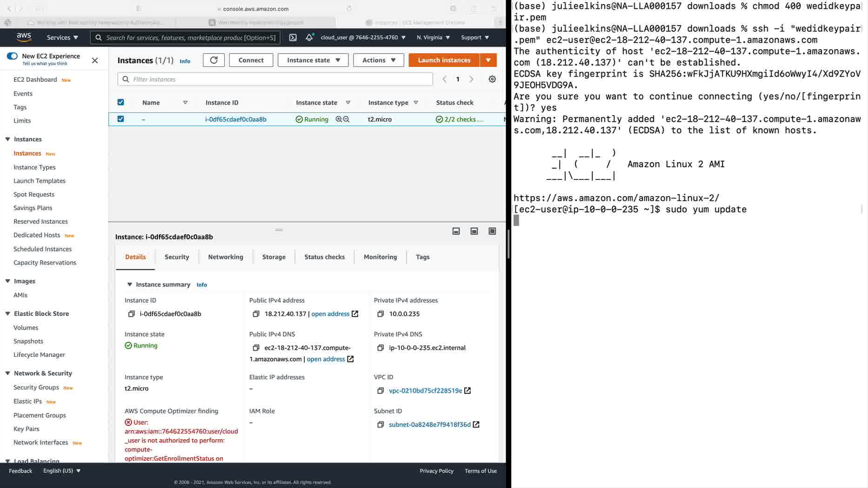The width and height of the screenshot is (868, 488).
Task: Uncheck instance i-0df65cdaef0c0aa8b row checkbox
Action: [120, 119]
